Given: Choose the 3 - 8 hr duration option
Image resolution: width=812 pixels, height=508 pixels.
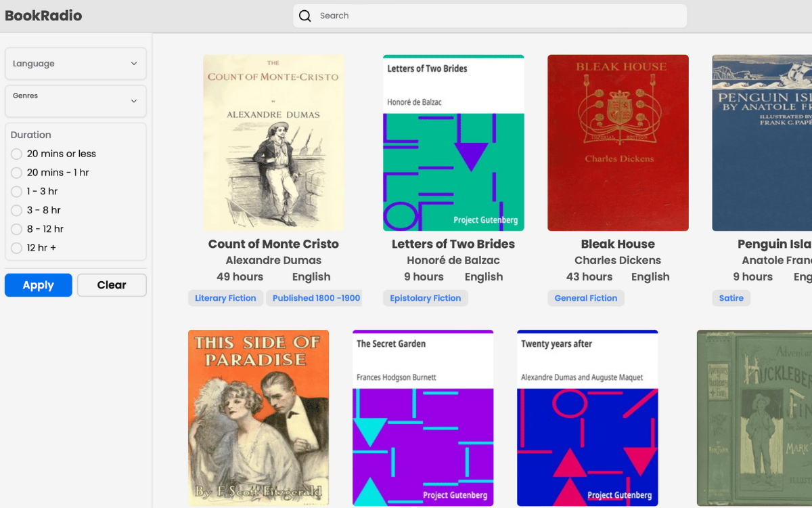Looking at the screenshot, I should tap(17, 210).
